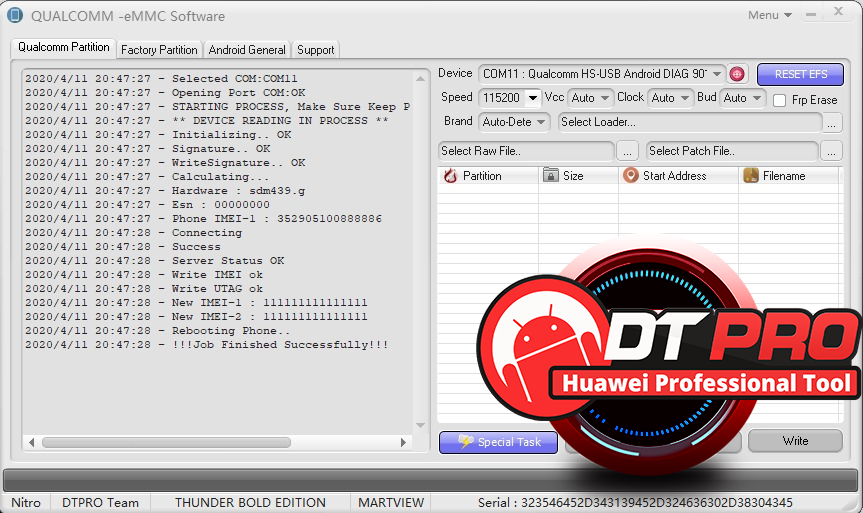Viewport: 863px width, 513px height.
Task: Click the DTPRO Team status bar entry
Action: tap(100, 503)
